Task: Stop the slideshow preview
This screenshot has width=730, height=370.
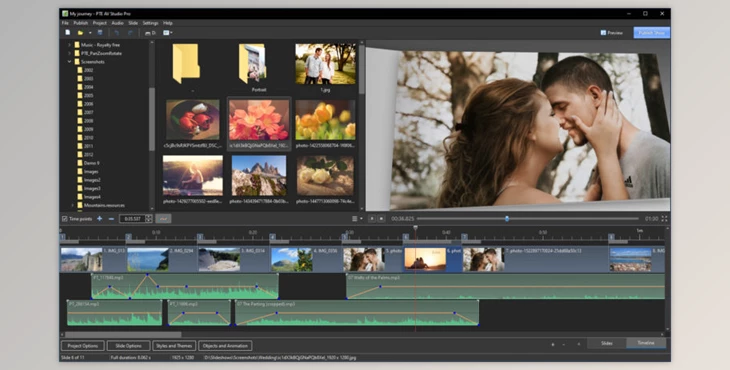Action: [381, 218]
